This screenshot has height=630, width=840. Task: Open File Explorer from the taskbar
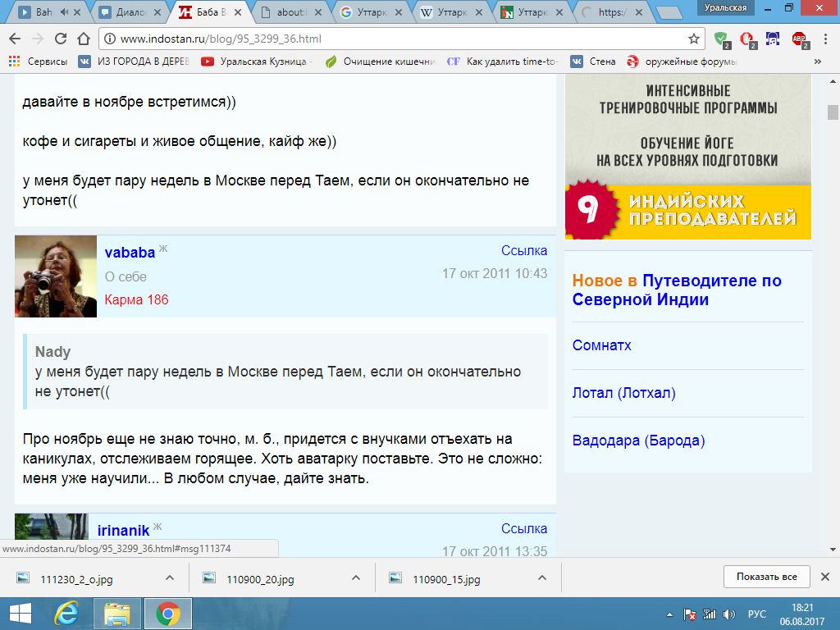(117, 614)
